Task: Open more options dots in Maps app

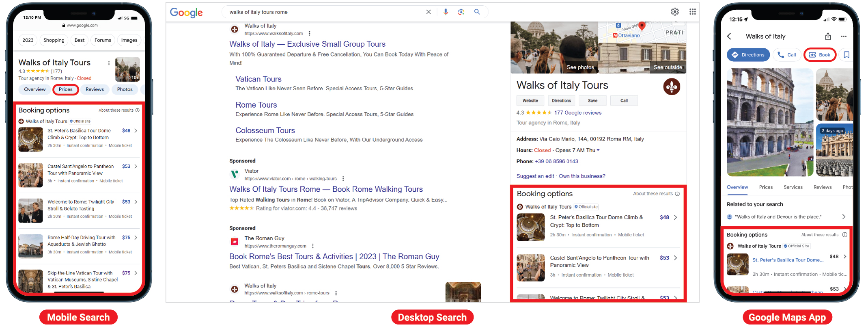Action: click(844, 37)
